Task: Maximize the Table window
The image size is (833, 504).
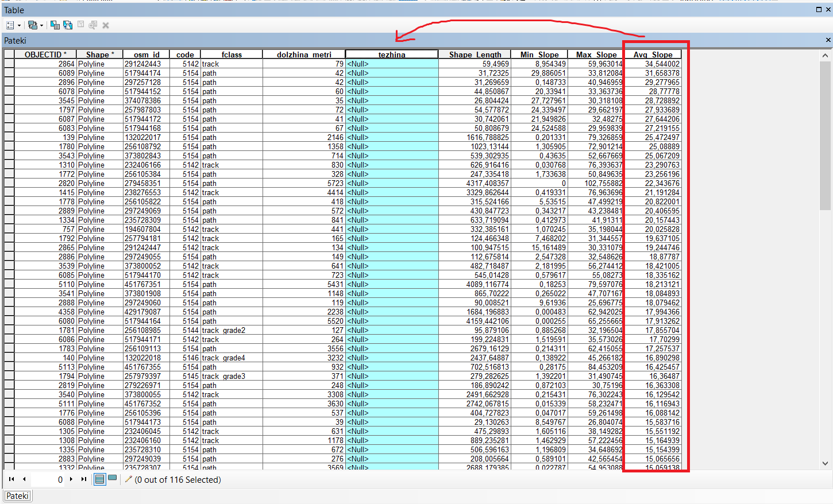Action: pyautogui.click(x=819, y=10)
